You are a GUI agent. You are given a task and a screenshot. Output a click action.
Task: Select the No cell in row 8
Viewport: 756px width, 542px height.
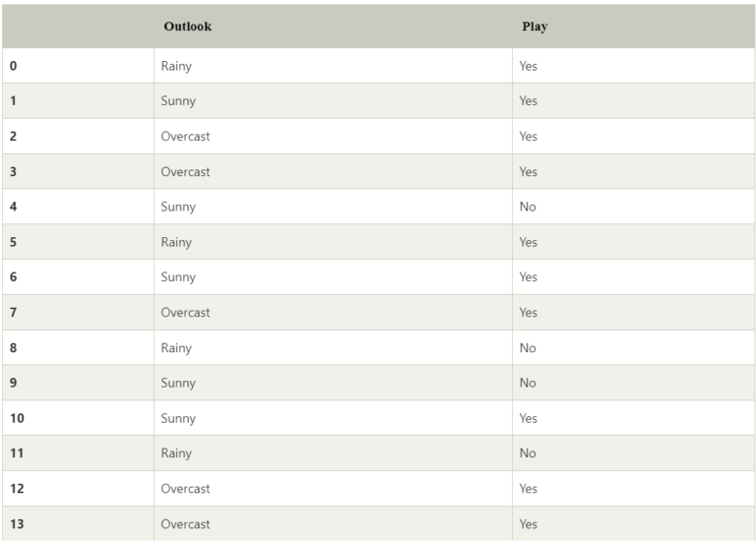coord(528,348)
